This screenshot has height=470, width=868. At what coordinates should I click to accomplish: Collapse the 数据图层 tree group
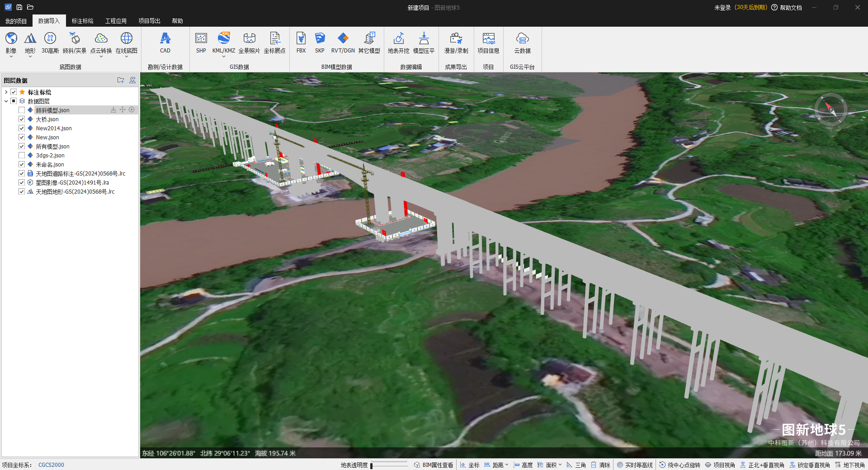[x=6, y=101]
